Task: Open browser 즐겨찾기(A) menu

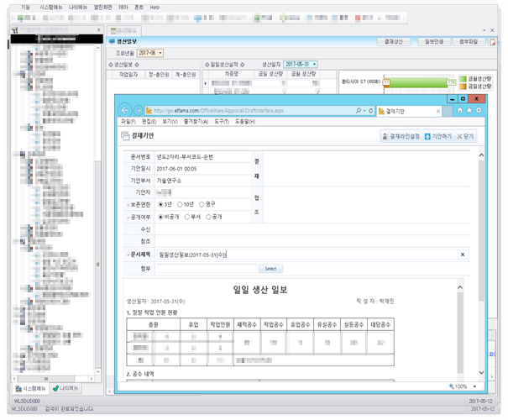Action: [196, 122]
